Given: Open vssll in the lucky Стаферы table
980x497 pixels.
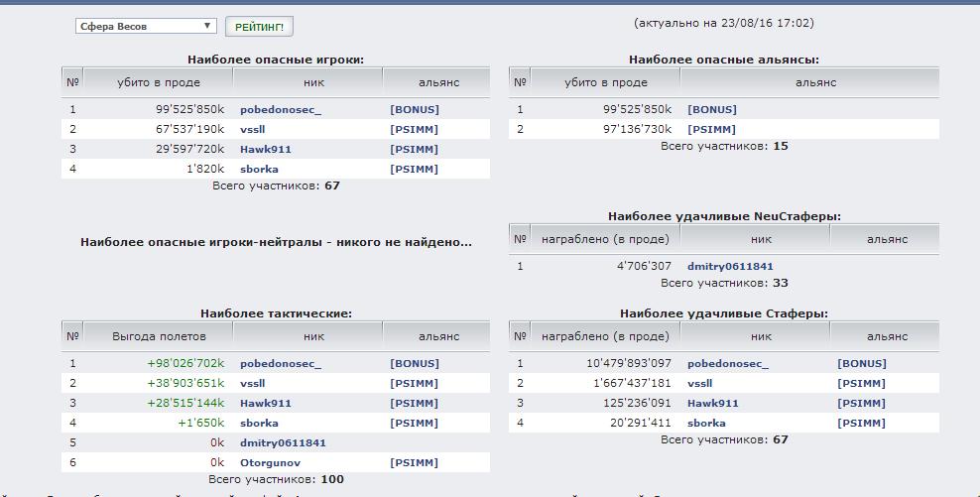Looking at the screenshot, I should point(699,384).
